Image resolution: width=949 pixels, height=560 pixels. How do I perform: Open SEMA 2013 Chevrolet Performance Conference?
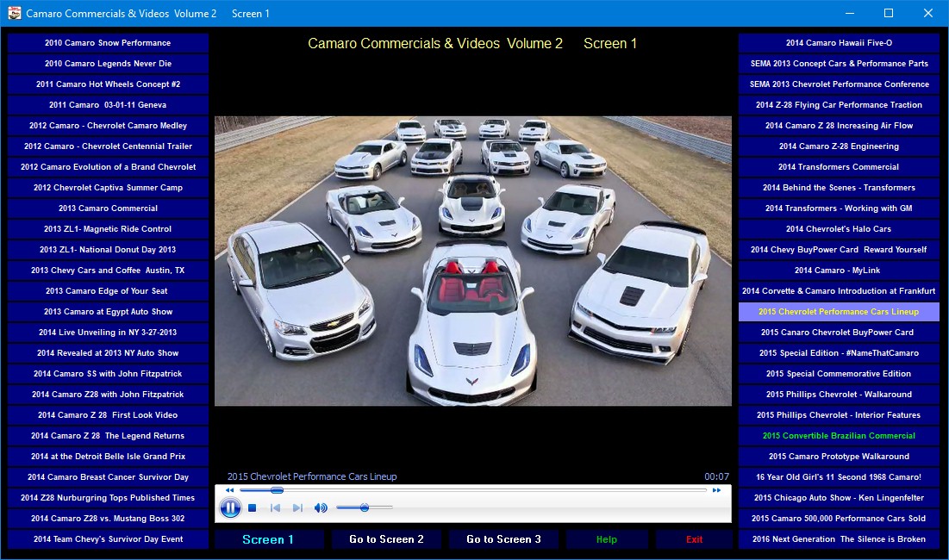tap(839, 84)
